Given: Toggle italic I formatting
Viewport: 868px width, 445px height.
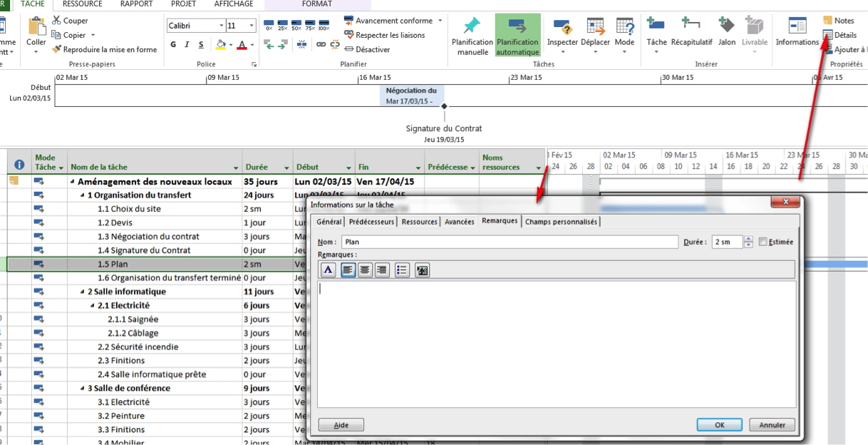Looking at the screenshot, I should point(187,44).
